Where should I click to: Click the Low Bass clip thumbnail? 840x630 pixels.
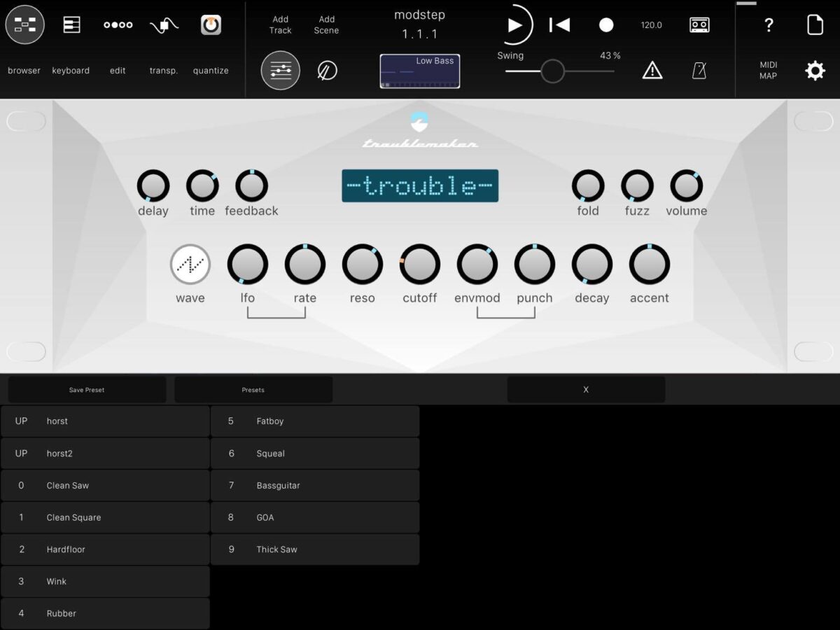tap(420, 71)
